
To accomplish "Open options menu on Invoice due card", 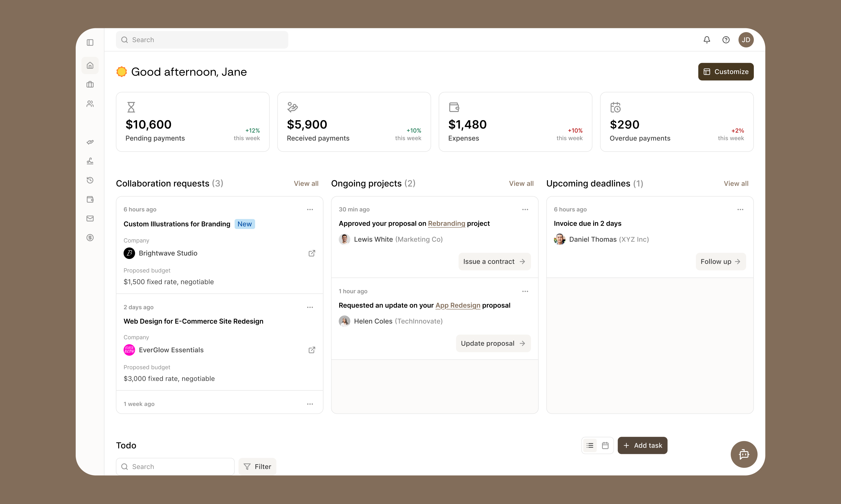I will click(x=740, y=209).
